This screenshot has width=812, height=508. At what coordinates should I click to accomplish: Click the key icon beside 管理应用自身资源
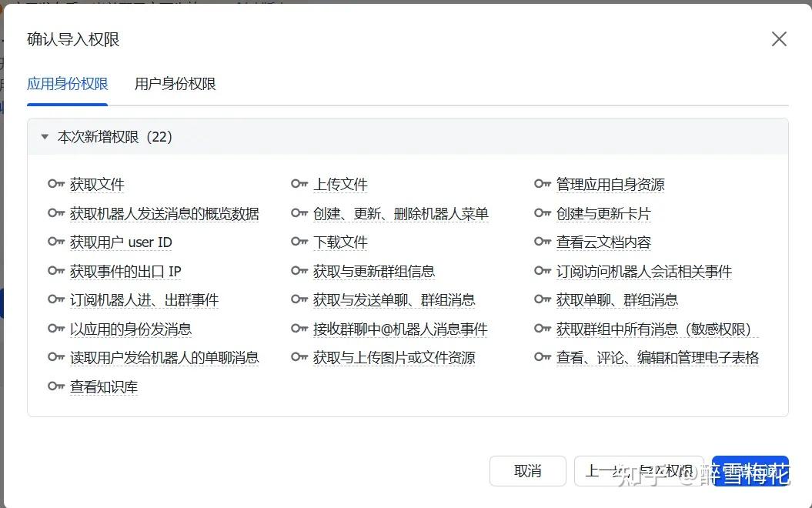pos(543,184)
